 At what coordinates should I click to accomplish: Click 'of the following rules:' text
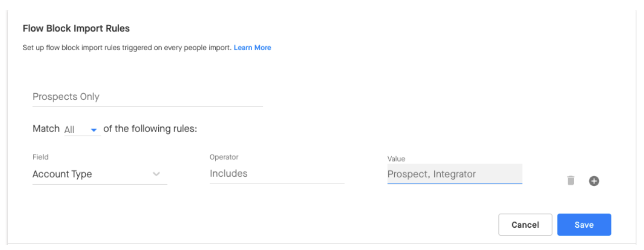pyautogui.click(x=150, y=129)
